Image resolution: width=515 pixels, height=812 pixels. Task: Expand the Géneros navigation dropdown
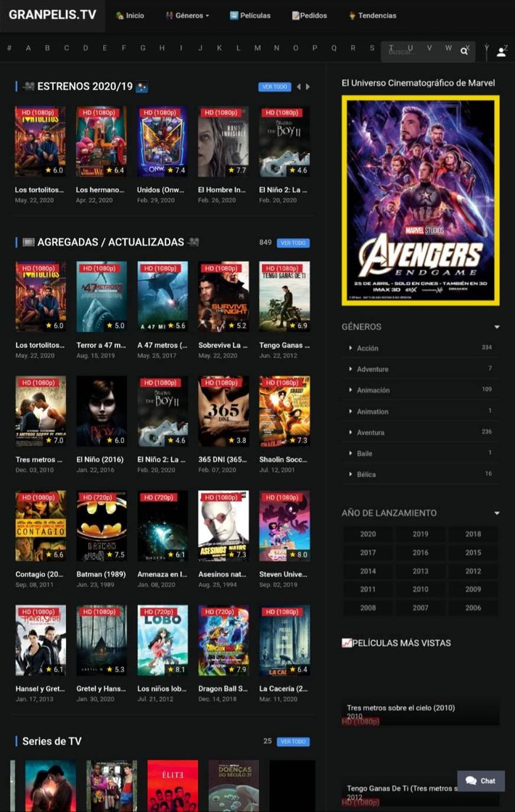coord(188,15)
